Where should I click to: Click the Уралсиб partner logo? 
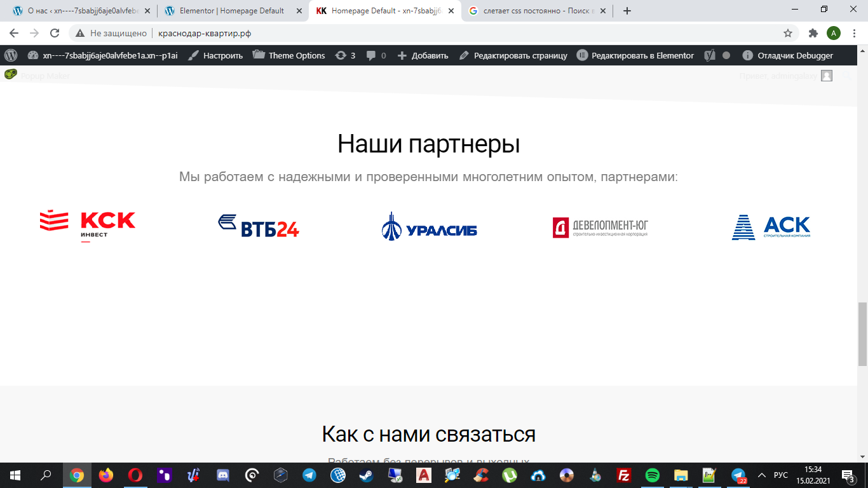pyautogui.click(x=429, y=226)
